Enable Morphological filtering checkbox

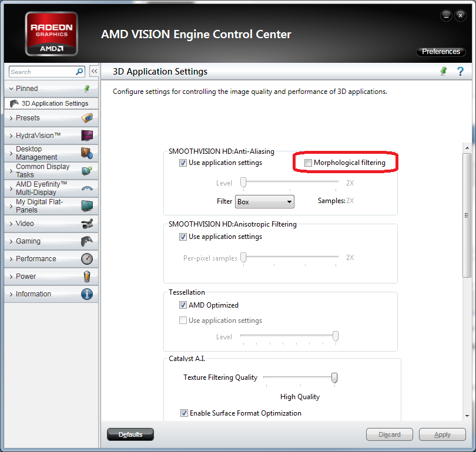[x=308, y=163]
